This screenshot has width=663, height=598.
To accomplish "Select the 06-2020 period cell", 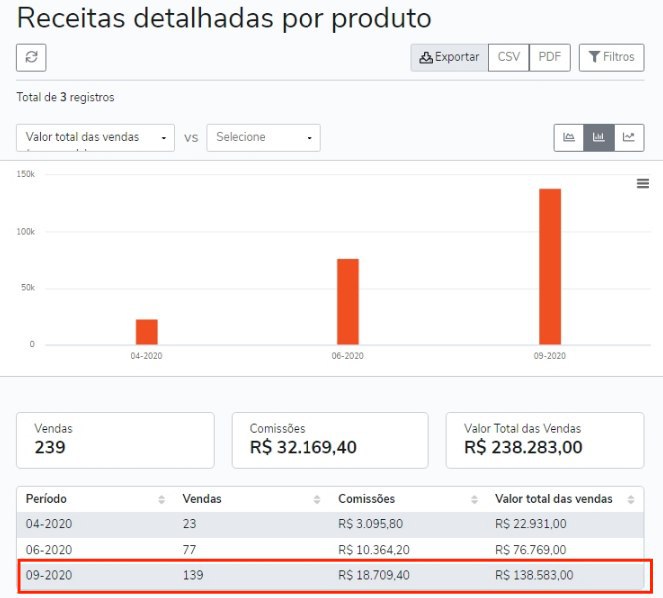I will tap(49, 550).
